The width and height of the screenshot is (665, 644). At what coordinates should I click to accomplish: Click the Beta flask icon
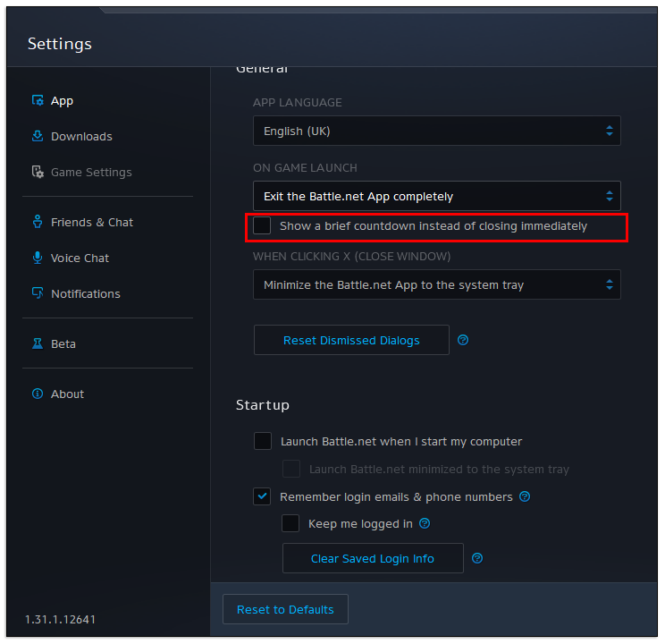tap(38, 343)
